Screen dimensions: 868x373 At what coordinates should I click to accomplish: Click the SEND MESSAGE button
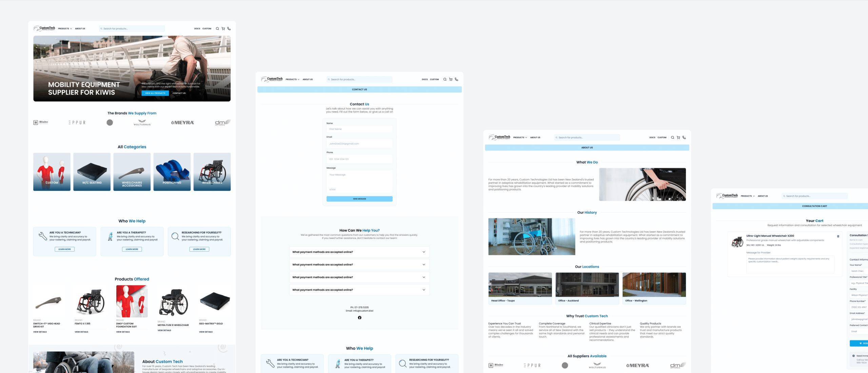(359, 199)
